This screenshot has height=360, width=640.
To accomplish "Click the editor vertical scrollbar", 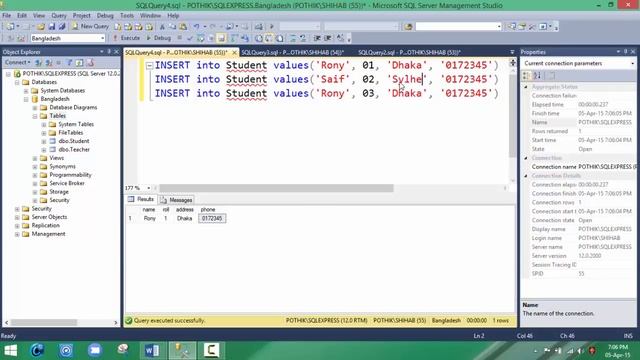I will (513, 116).
